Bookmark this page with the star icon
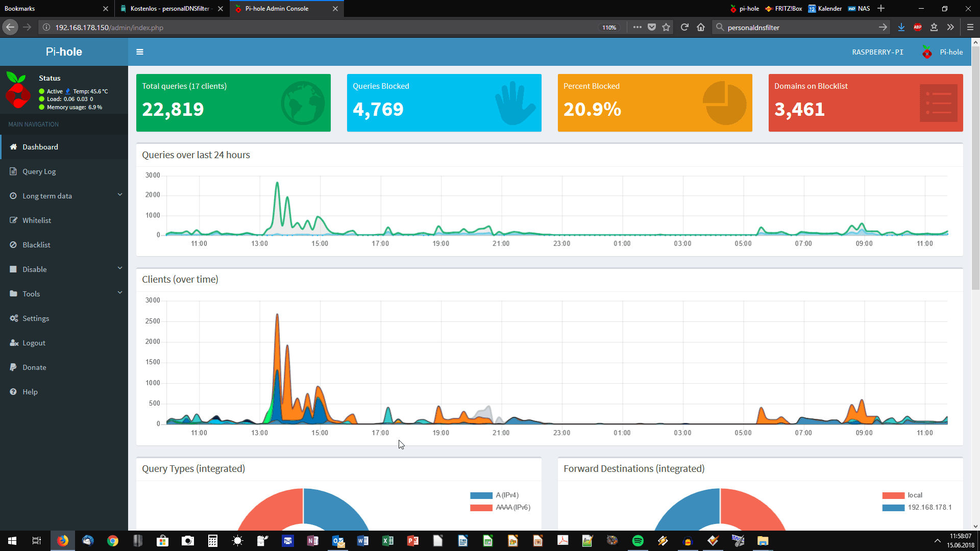The image size is (980, 551). (666, 28)
